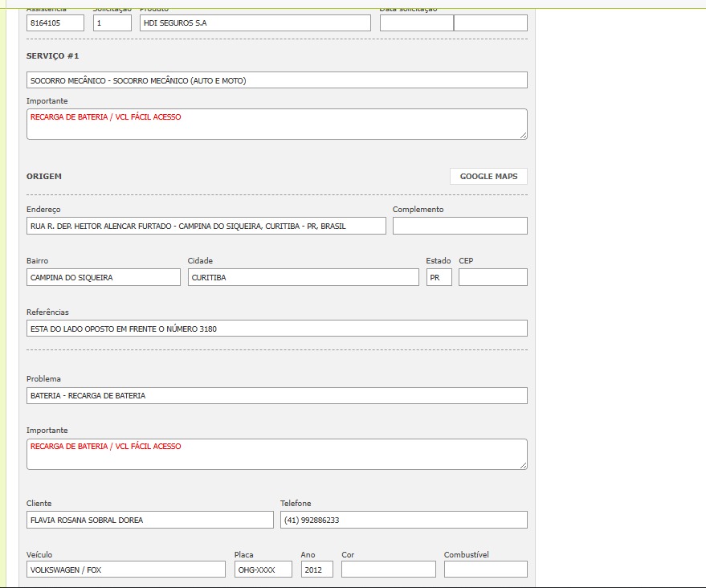Click the Referências field
This screenshot has width=706, height=588.
point(276,329)
